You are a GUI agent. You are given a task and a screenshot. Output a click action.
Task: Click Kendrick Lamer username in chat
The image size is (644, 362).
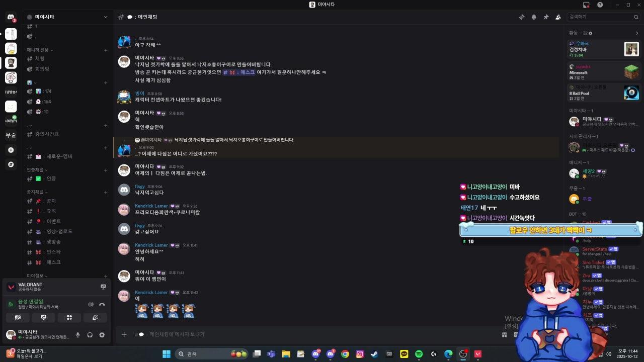(x=151, y=206)
